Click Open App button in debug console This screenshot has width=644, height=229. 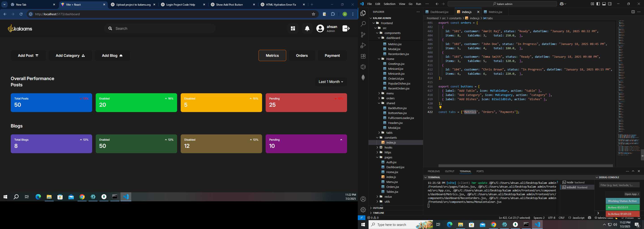631,194
